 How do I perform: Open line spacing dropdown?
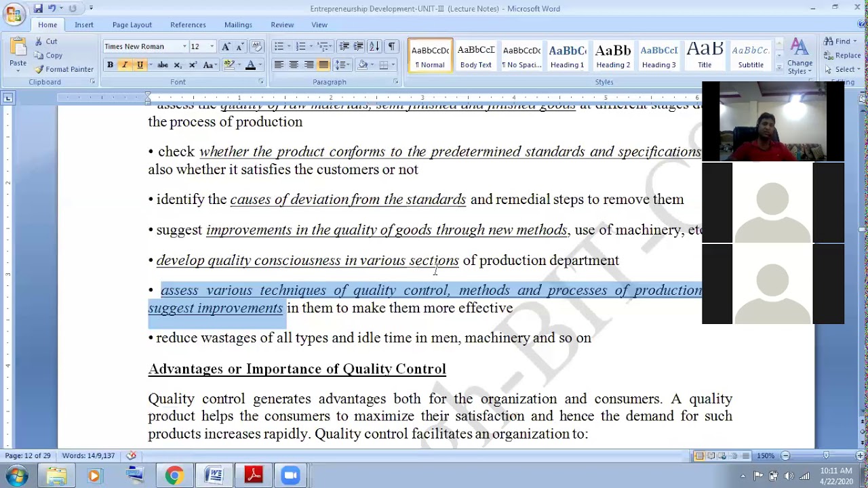(x=342, y=65)
